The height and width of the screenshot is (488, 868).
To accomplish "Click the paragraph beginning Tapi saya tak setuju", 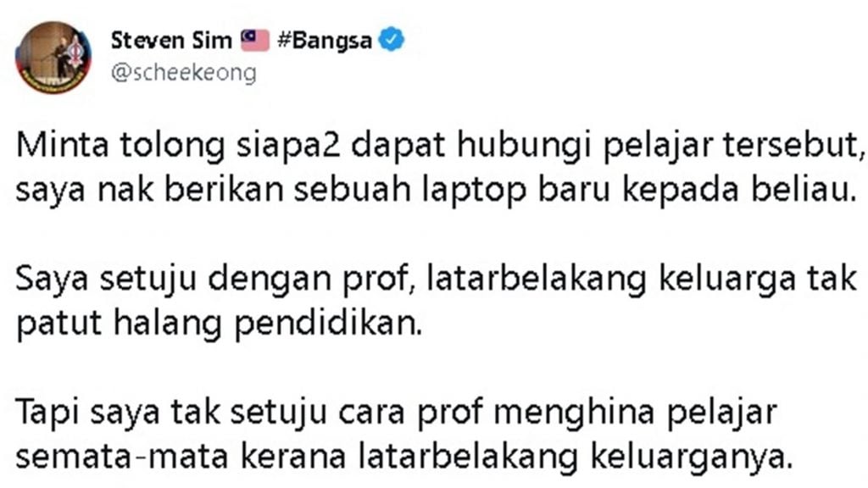I will 404,435.
